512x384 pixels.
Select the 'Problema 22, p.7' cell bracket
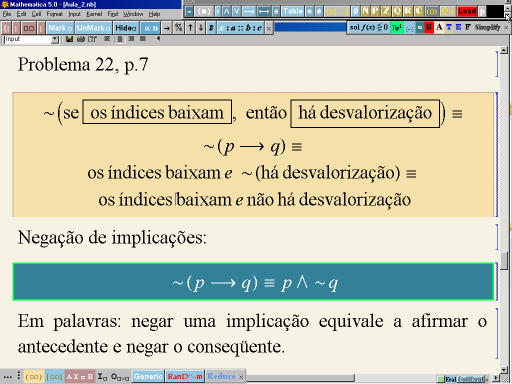pos(497,64)
